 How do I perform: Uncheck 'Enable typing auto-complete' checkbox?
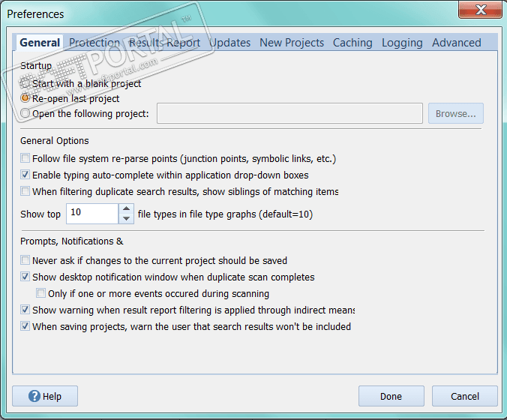(x=26, y=175)
